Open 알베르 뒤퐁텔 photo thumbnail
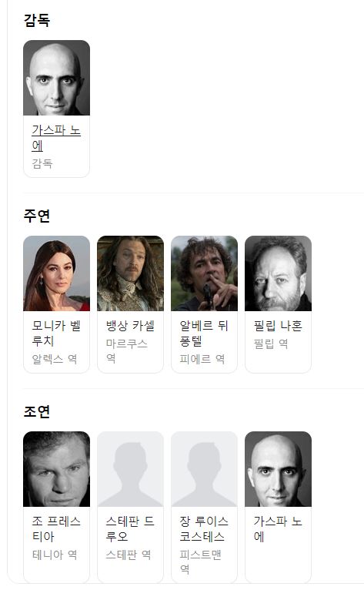This screenshot has height=590, width=364. (204, 273)
